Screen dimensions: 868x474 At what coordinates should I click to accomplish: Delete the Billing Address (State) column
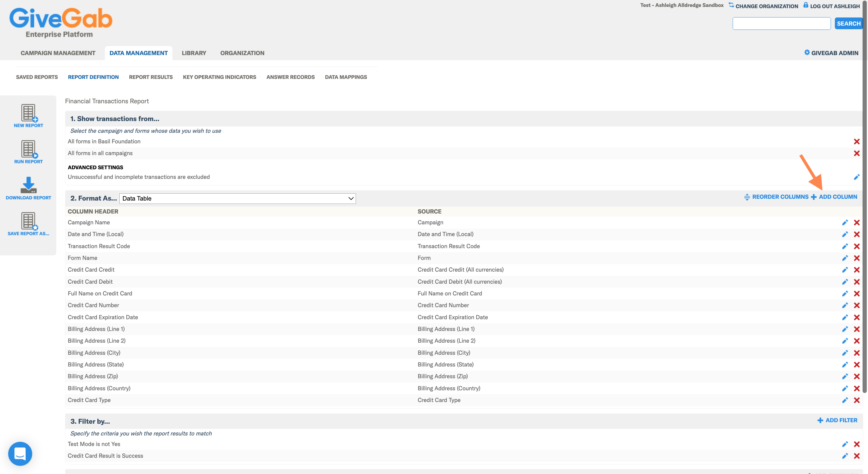[x=857, y=365]
